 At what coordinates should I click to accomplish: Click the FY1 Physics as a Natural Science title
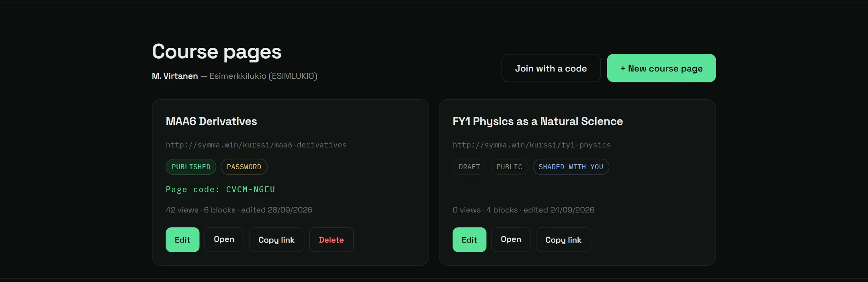pyautogui.click(x=538, y=121)
